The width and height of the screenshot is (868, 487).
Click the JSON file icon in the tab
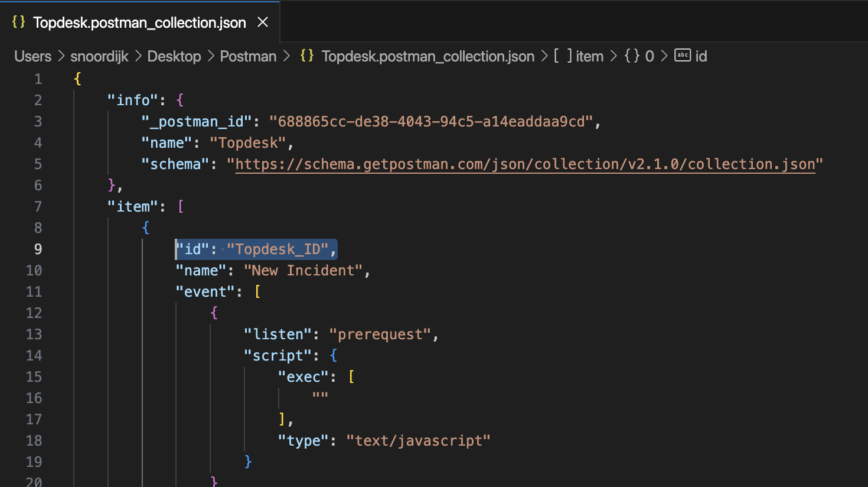click(x=18, y=22)
